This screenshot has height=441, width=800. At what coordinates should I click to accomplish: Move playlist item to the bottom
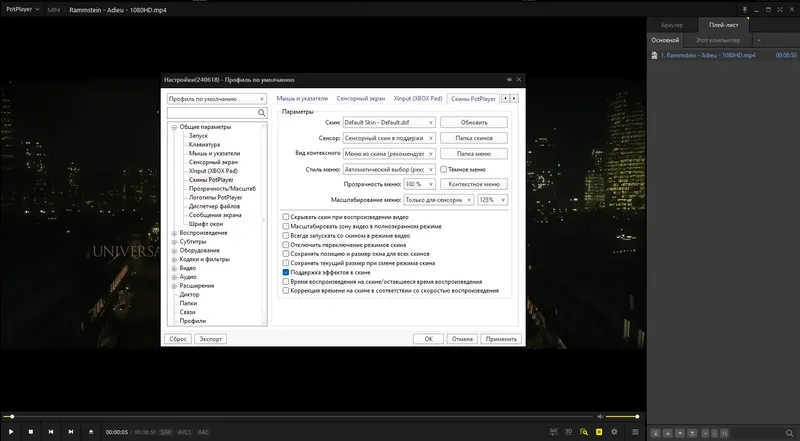[x=692, y=433]
